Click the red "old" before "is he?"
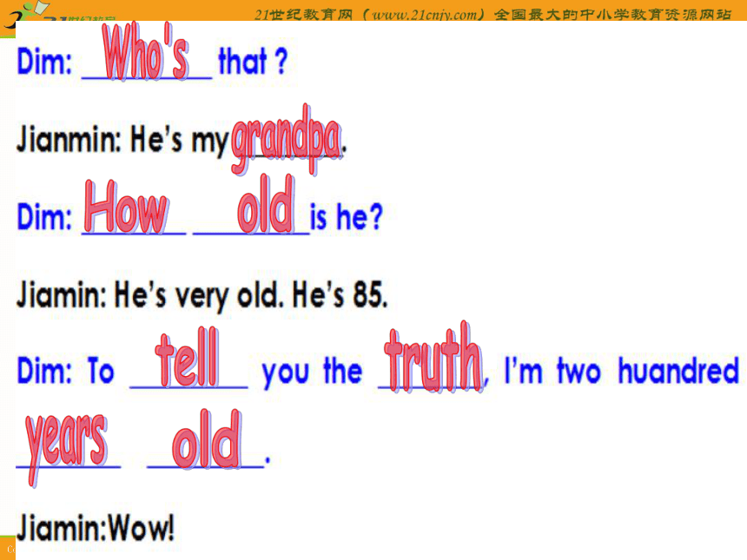The height and width of the screenshot is (560, 747). [266, 205]
